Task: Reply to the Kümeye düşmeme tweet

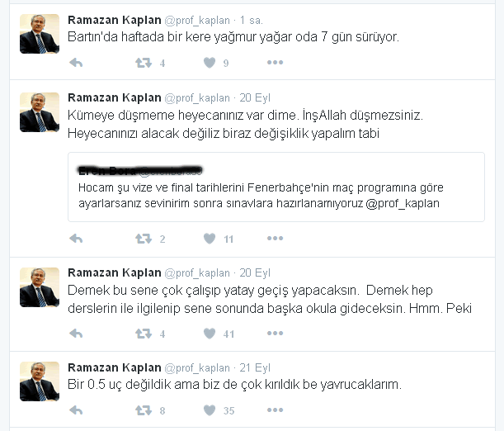Action: (76, 239)
